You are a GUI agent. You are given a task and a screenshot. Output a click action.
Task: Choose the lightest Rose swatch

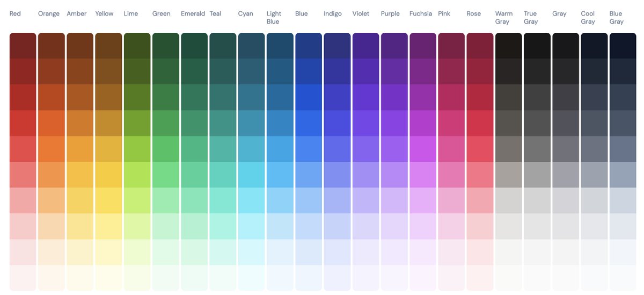[x=480, y=278]
